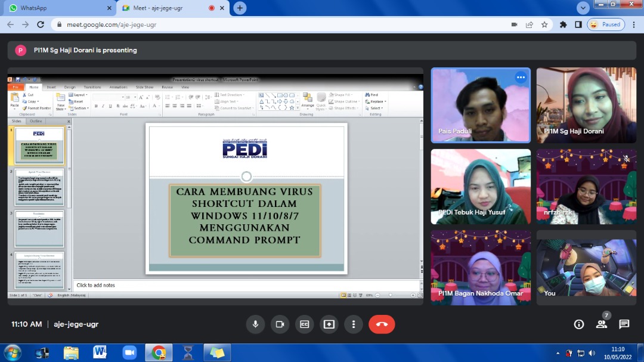Screen dimensions: 644x362
Task: Expand the Chrome tab search chevron
Action: coord(583,8)
